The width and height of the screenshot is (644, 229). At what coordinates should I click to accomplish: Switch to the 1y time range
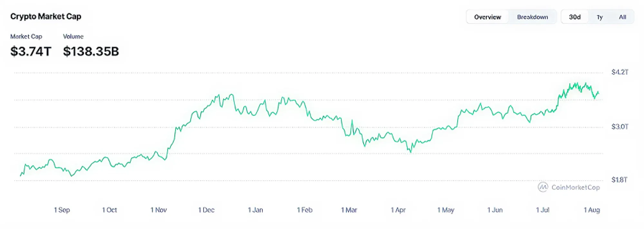pyautogui.click(x=600, y=17)
